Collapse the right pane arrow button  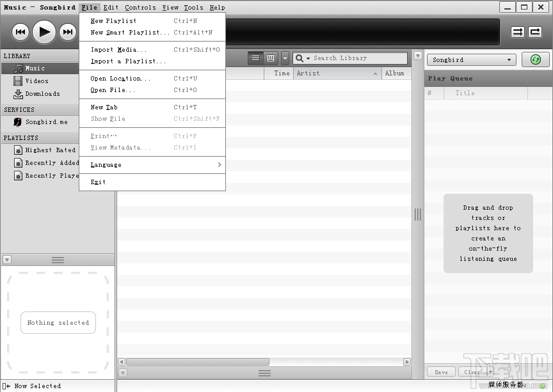pos(418,56)
